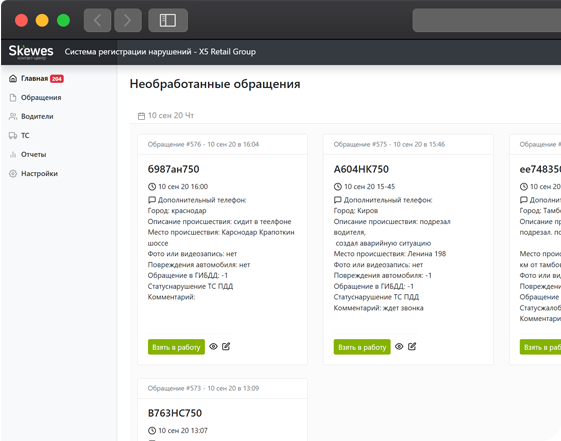Image resolution: width=561 pixels, height=441 pixels.
Task: Open the ТС vehicles section
Action: [25, 136]
